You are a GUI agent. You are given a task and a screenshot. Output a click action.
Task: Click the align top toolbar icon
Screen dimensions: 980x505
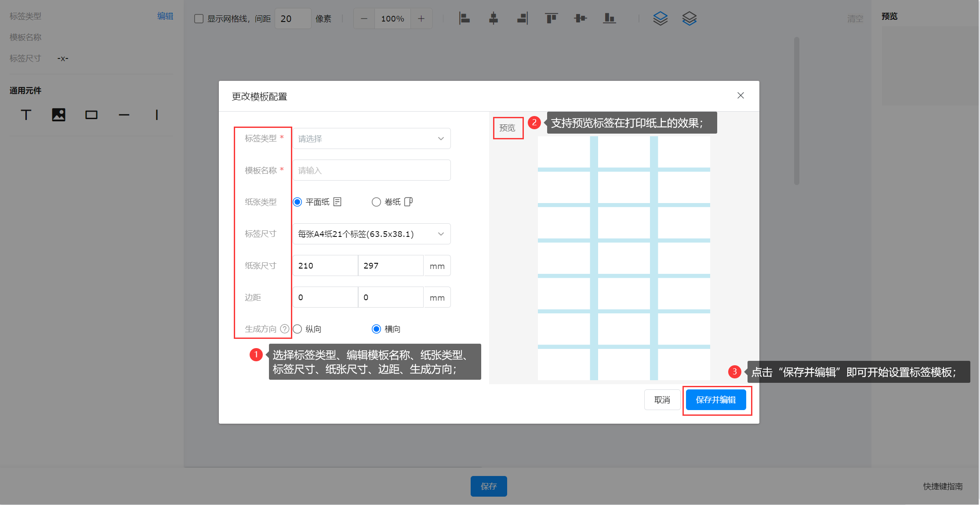point(551,18)
